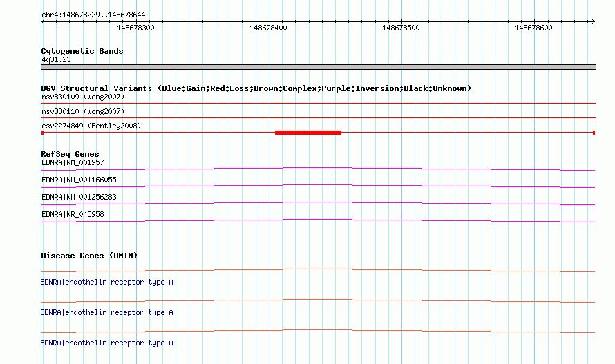Click the chr4:148678229..148678644 coordinate label
The height and width of the screenshot is (364, 615).
click(x=93, y=15)
